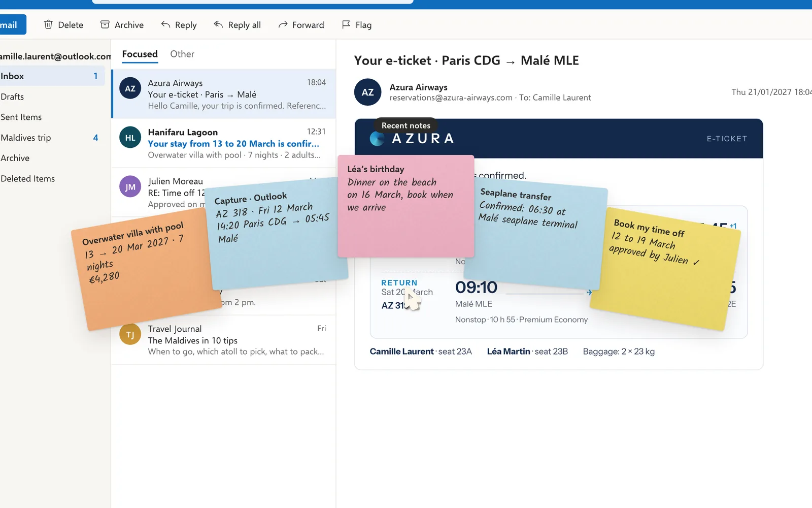Click the New mail button

point(13,24)
